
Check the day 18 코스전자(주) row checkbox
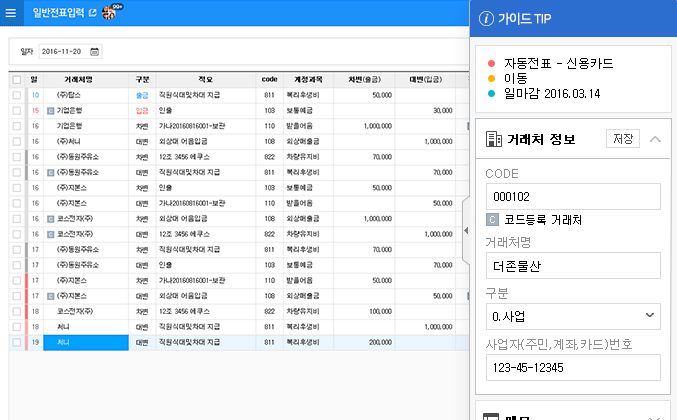point(17,311)
